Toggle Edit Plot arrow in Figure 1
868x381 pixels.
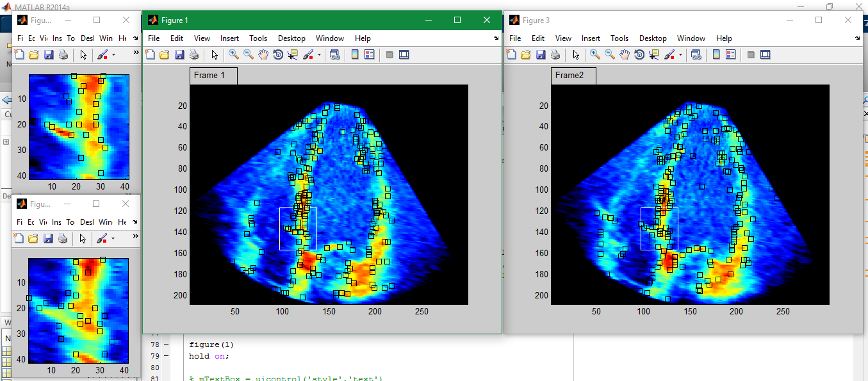[215, 55]
